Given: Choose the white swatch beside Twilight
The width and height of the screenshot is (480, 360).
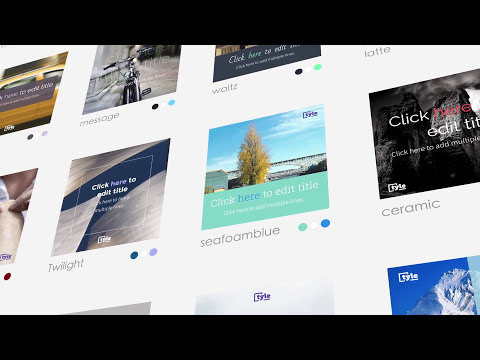Looking at the screenshot, I should (x=144, y=254).
